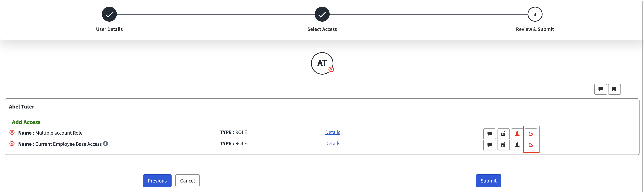Open calendar for Current Employee Base Access
The width and height of the screenshot is (644, 192).
[x=503, y=145]
